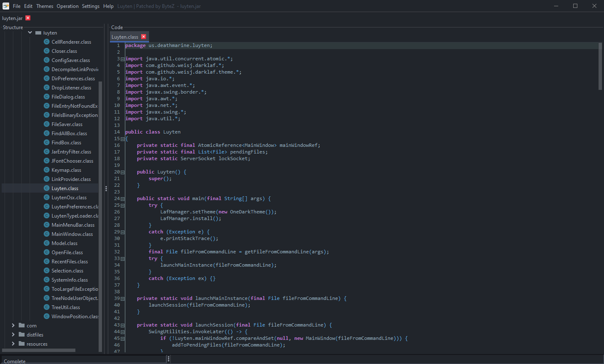
Task: Fold the class body at line 15
Action: [122, 139]
